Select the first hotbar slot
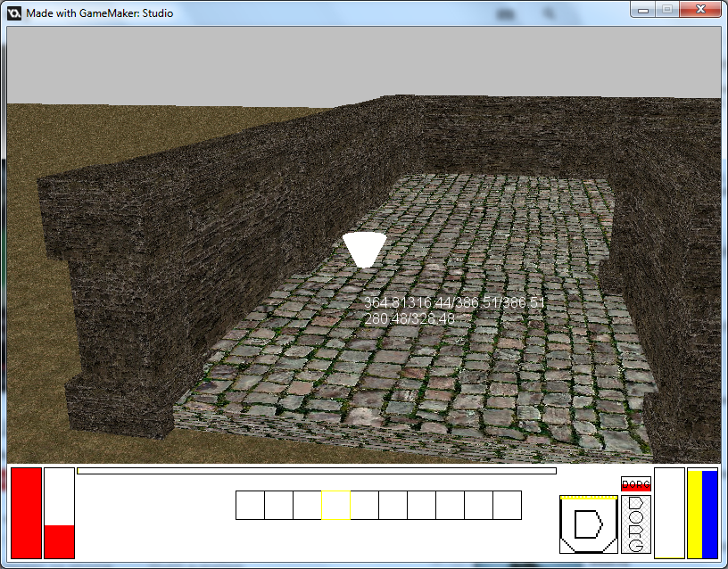 pos(250,505)
